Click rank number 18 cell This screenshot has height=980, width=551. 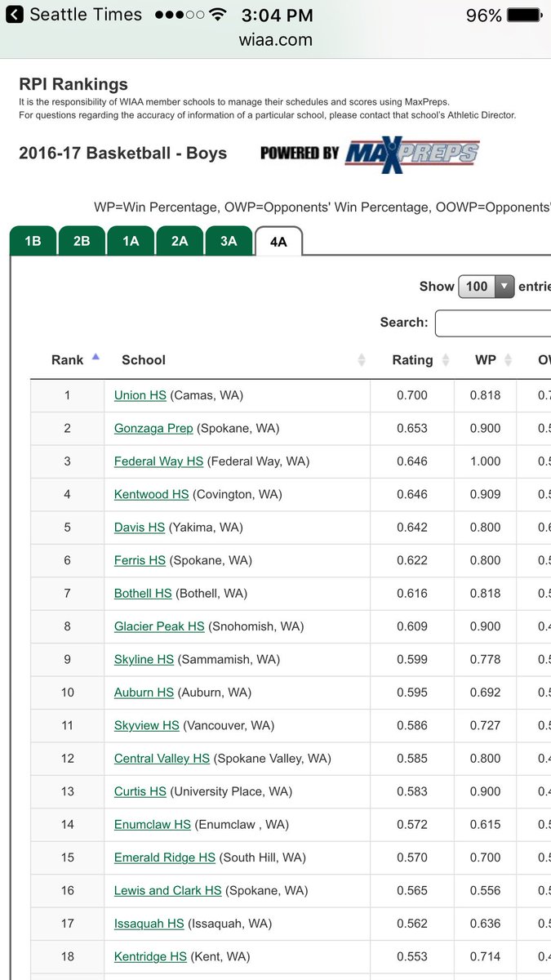[68, 956]
